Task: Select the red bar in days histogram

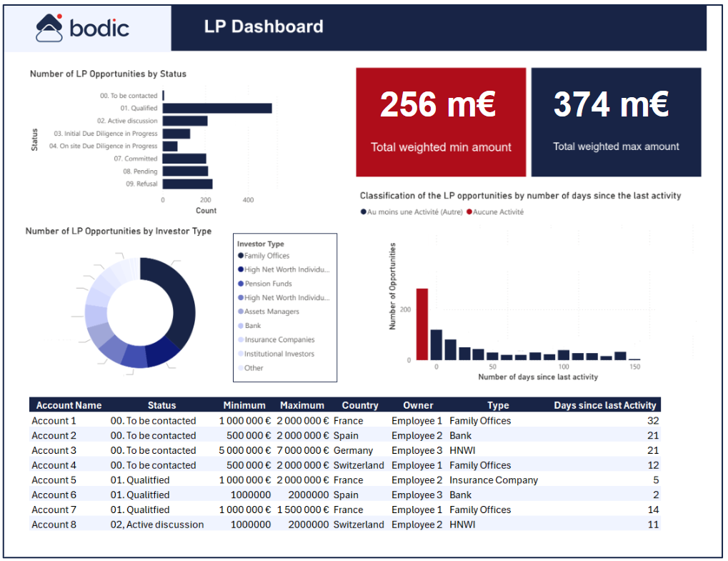Action: pos(422,324)
